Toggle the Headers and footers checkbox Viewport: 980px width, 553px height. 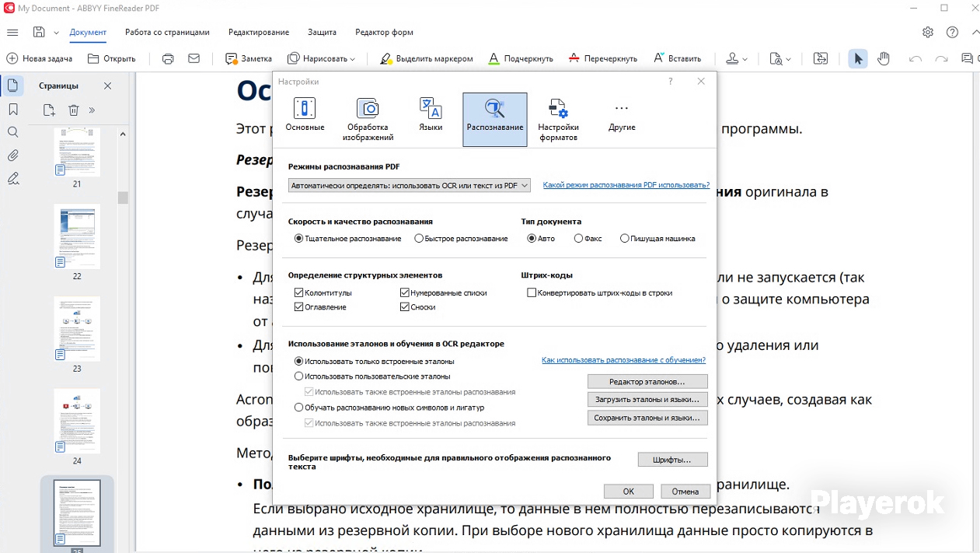(x=299, y=292)
